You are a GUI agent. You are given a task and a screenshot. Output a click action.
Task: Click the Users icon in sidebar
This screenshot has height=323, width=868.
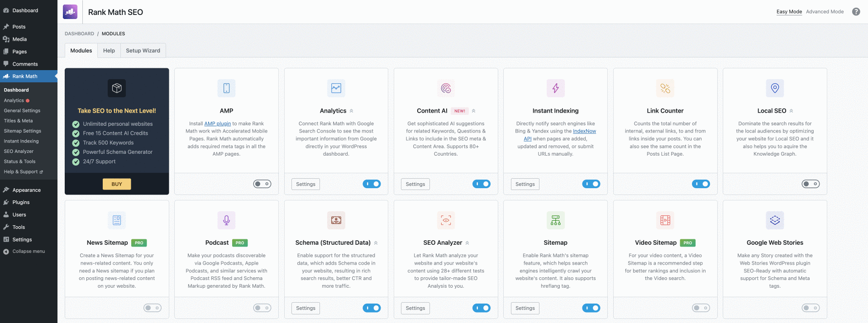point(6,215)
